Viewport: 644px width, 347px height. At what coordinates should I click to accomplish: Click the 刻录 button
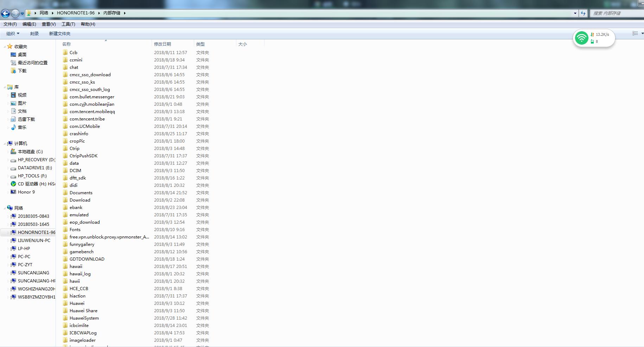point(34,33)
